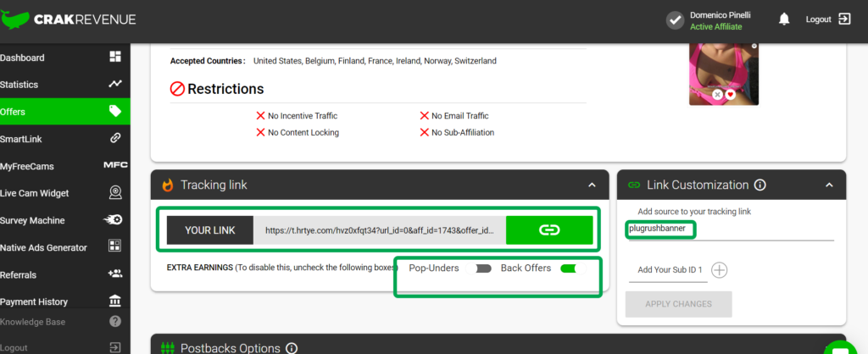Click the No Content Locking restriction
868x354 pixels.
(x=298, y=132)
